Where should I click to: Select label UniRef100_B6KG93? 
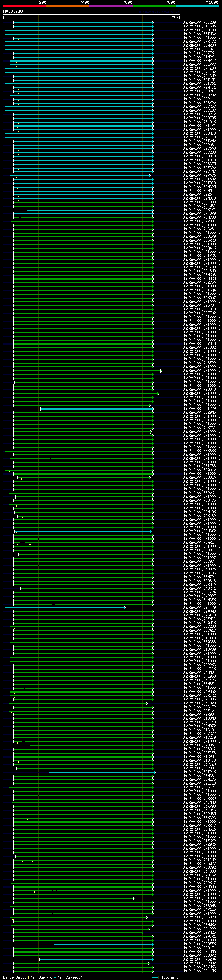coord(199,818)
